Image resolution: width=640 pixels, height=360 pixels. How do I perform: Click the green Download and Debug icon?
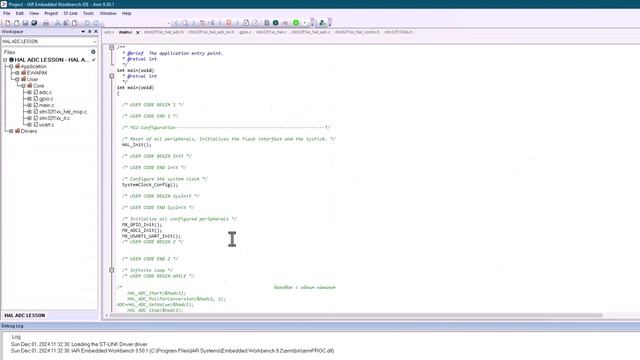(296, 23)
